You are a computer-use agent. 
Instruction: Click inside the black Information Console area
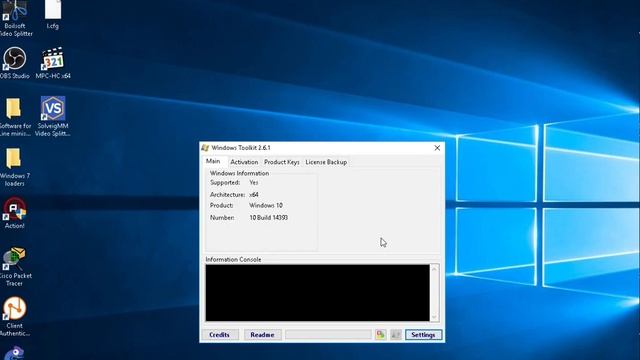317,293
